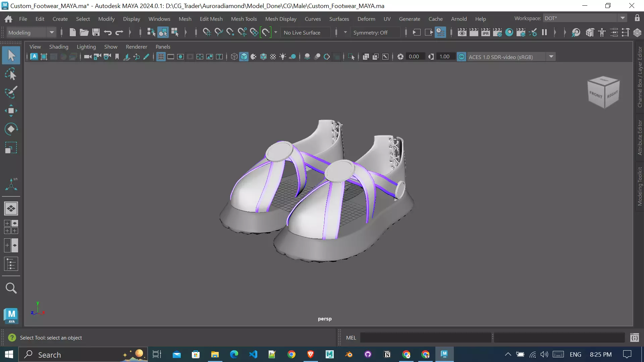Image resolution: width=644 pixels, height=362 pixels.
Task: Expand the ACES view transform dropdown
Action: click(x=551, y=57)
